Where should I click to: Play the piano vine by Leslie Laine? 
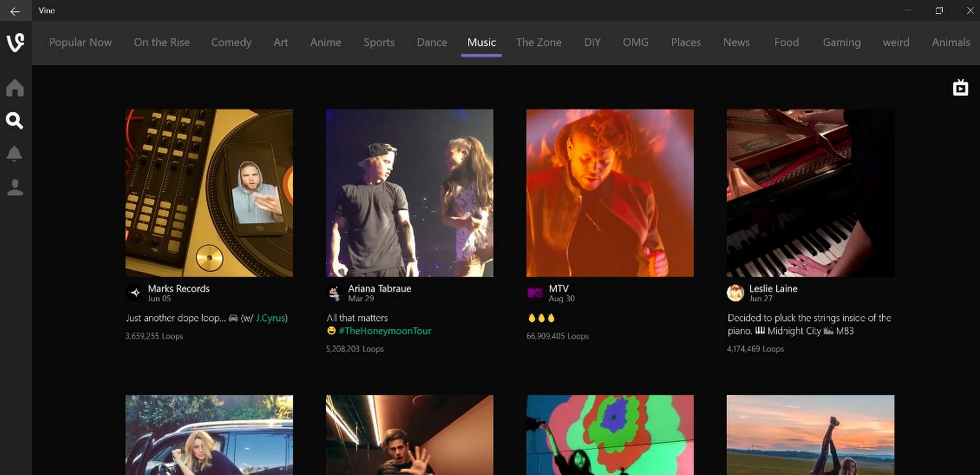[x=810, y=193]
